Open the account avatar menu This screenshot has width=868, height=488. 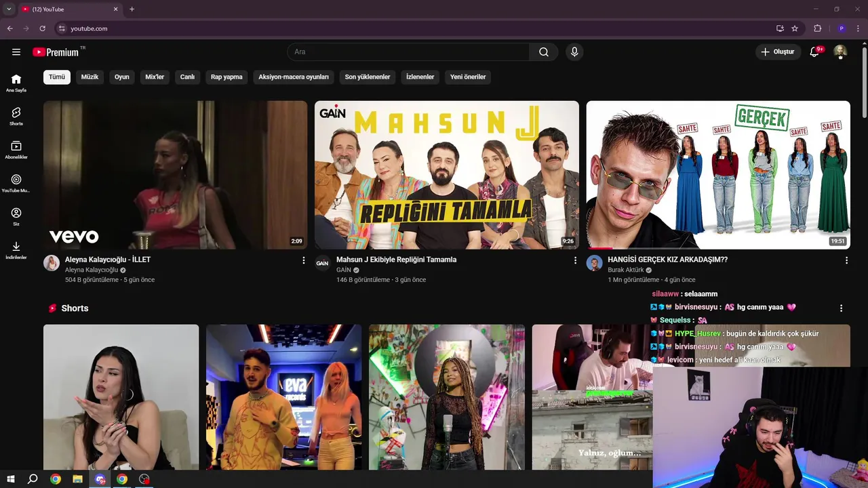840,52
